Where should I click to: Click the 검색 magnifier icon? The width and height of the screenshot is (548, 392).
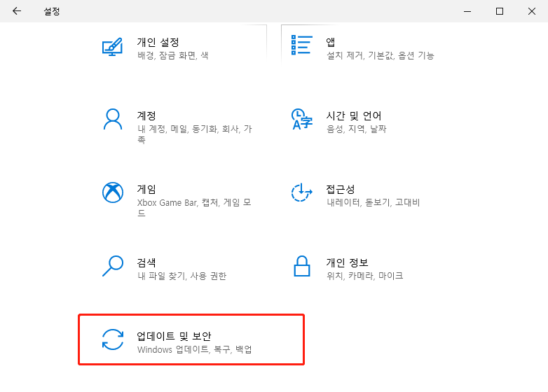coord(113,266)
